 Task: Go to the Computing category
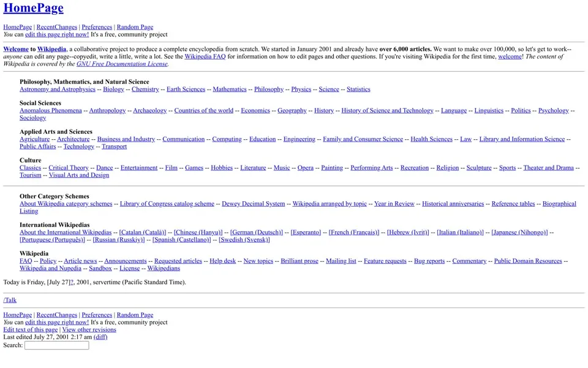(227, 139)
